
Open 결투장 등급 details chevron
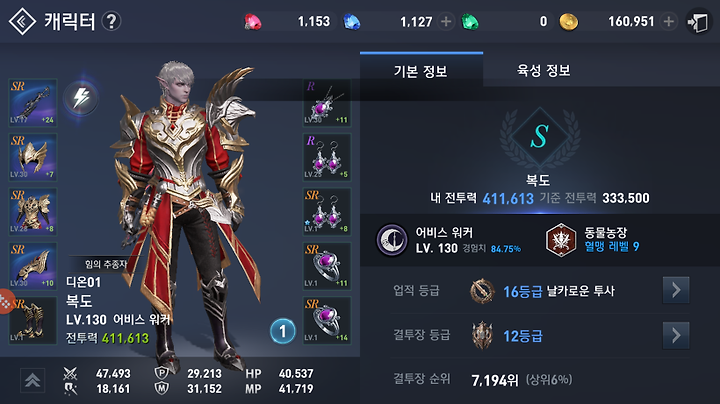(675, 336)
